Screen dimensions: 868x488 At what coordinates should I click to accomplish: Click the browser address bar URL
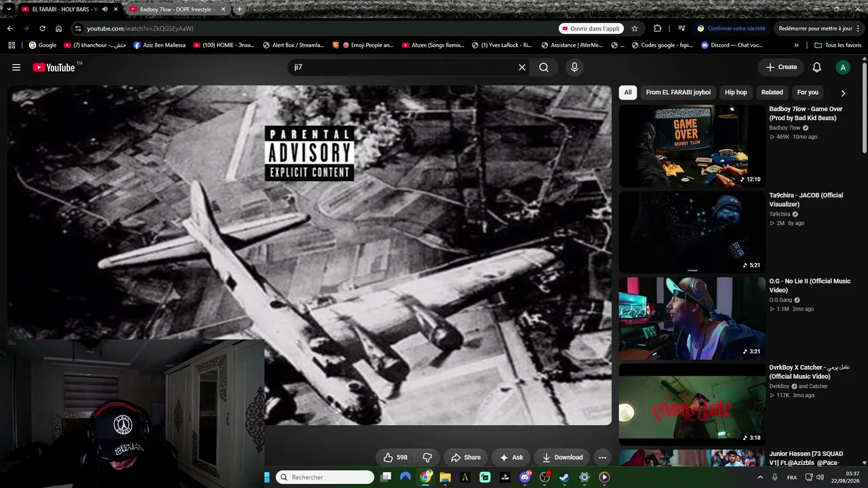click(140, 28)
